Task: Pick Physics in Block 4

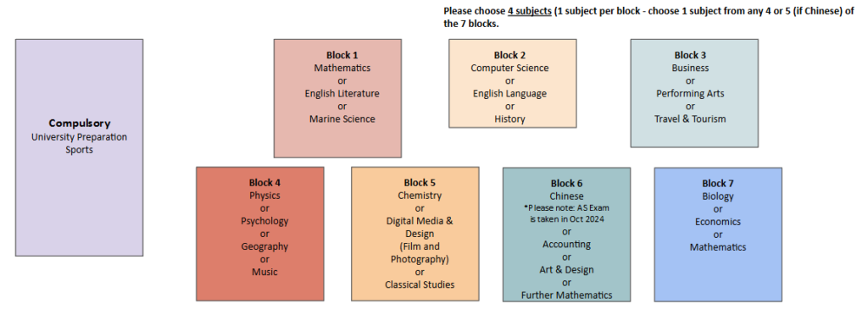Action: (264, 196)
